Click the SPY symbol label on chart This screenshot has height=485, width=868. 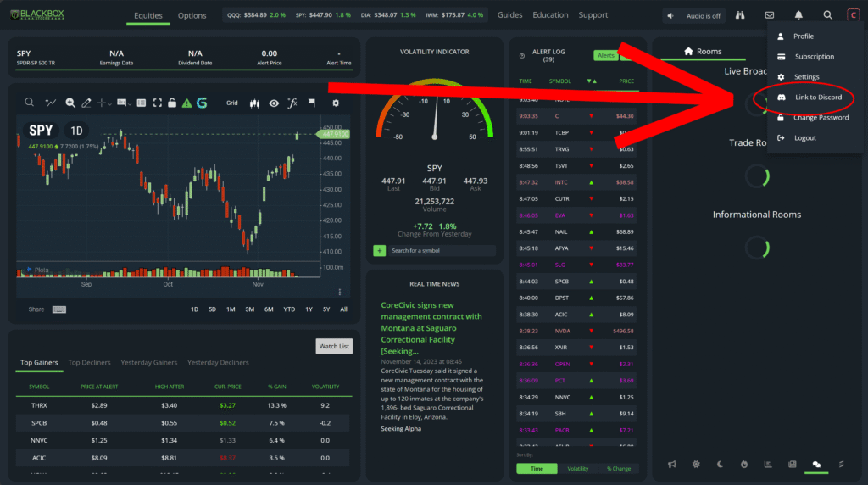click(41, 131)
